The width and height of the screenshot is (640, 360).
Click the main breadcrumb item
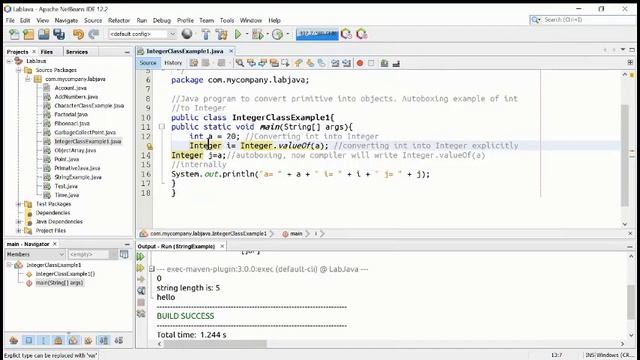click(296, 234)
